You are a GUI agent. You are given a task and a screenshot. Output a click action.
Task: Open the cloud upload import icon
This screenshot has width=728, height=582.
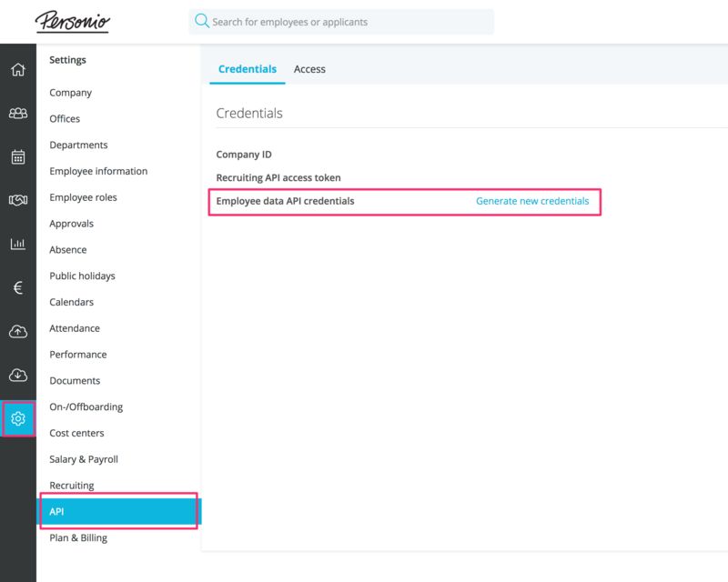17,332
